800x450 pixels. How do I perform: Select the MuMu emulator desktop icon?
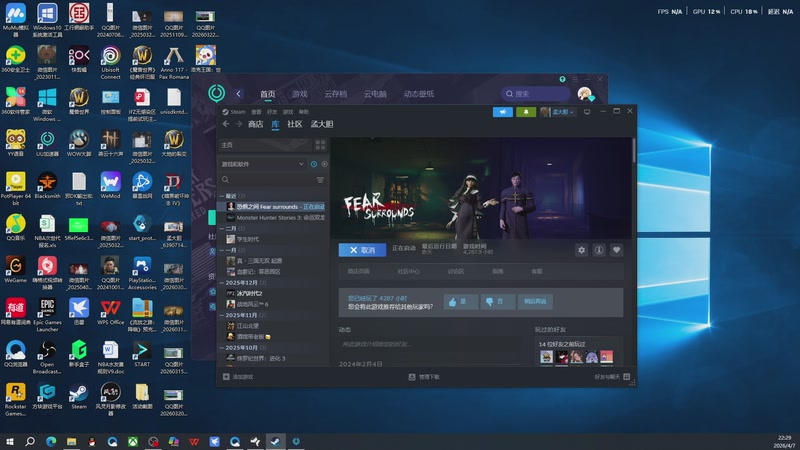coord(15,20)
